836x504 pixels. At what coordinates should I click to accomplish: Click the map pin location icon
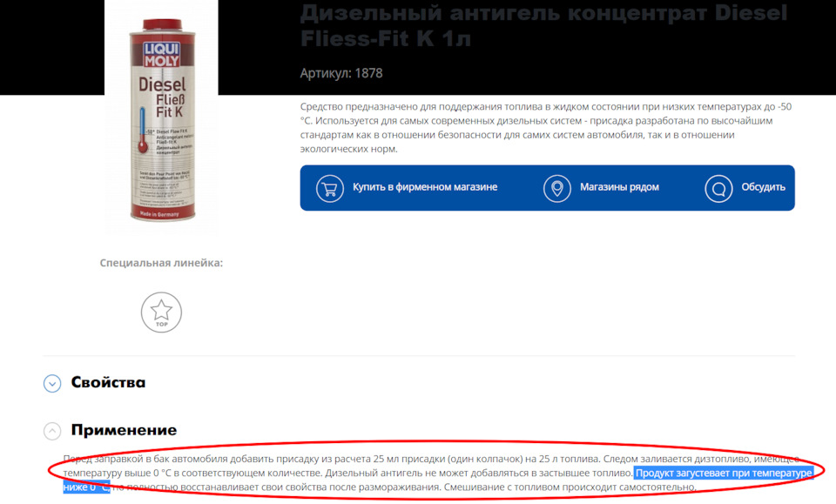tap(556, 189)
